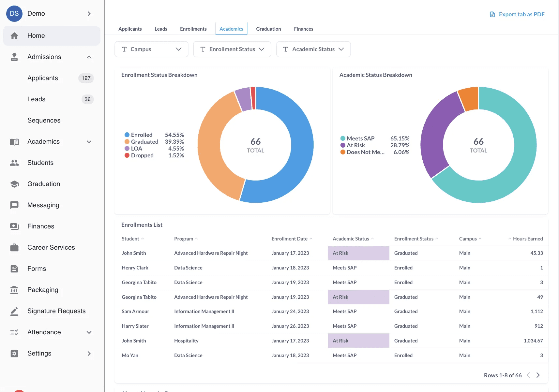Sort by Student column header

click(x=133, y=239)
